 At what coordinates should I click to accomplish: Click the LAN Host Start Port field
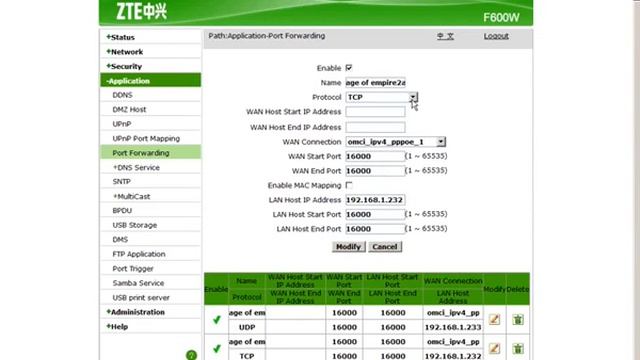[x=375, y=214]
